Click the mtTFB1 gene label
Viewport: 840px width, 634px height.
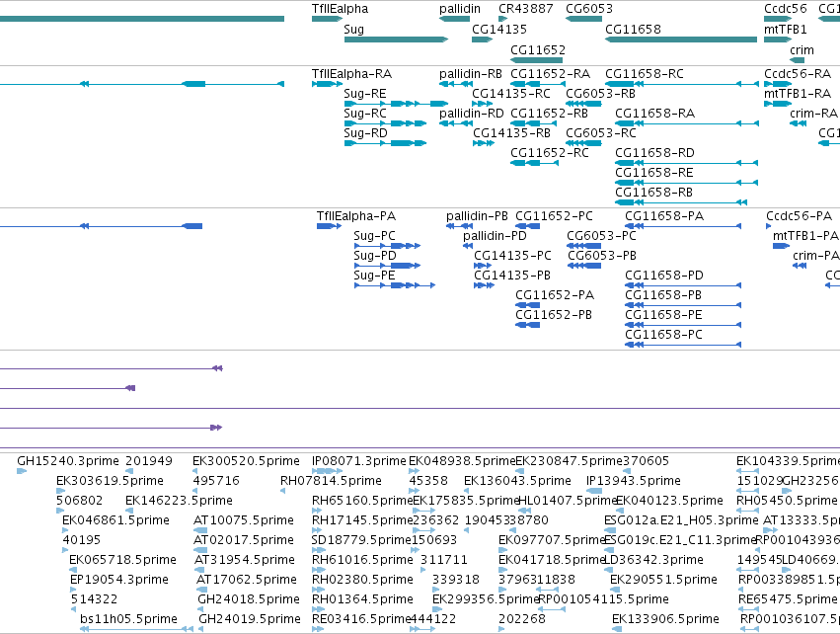(x=786, y=29)
